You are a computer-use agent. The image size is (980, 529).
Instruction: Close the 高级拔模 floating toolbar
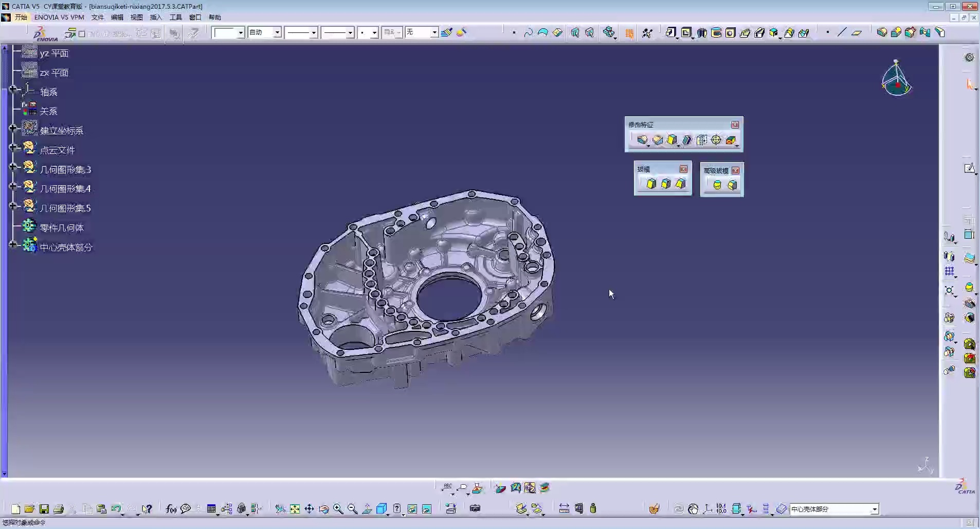[x=735, y=170]
